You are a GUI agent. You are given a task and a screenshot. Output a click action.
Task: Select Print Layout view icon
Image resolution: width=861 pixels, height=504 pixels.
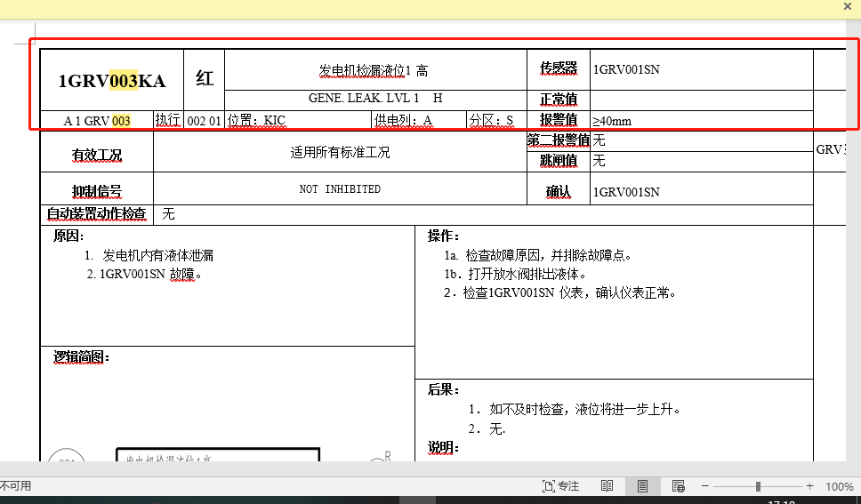pos(642,486)
